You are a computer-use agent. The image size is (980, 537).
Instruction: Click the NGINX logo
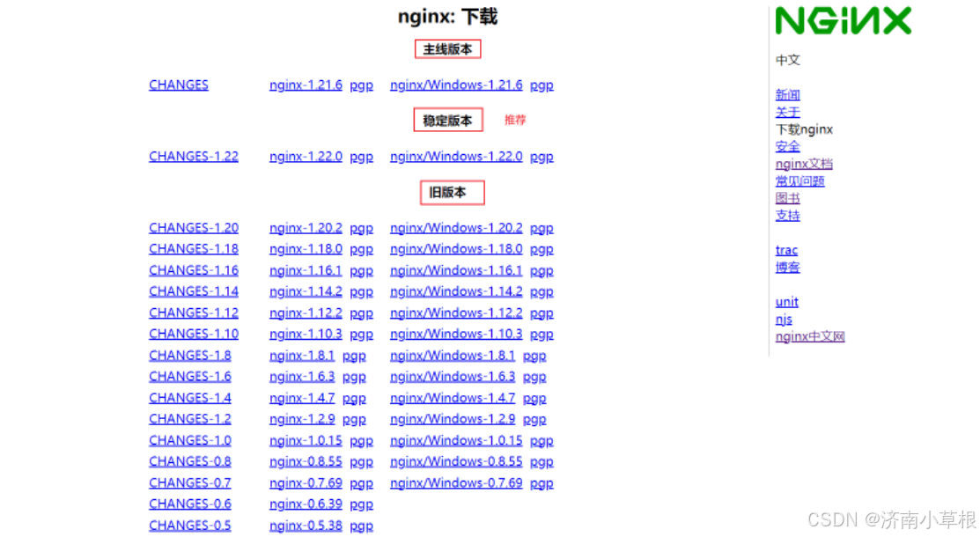(x=844, y=20)
